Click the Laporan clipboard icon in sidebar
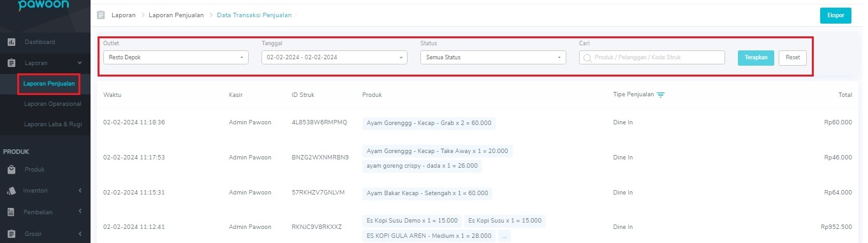 pyautogui.click(x=11, y=63)
